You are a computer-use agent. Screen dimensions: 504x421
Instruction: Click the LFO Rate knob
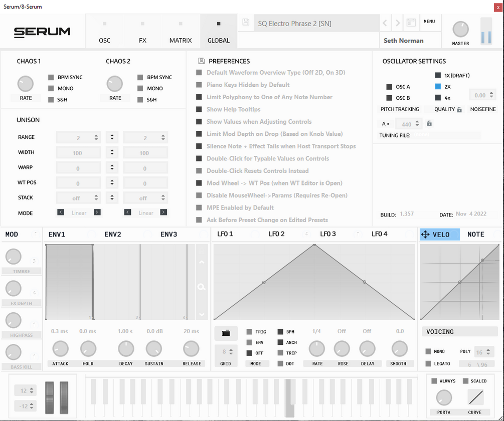(x=317, y=349)
